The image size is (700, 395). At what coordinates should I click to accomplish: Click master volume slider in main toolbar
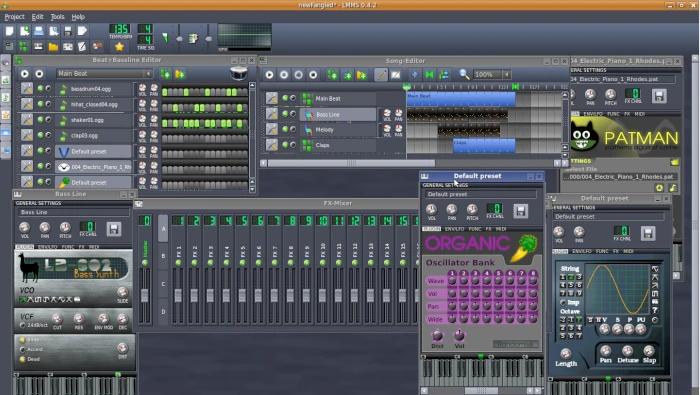click(x=179, y=39)
